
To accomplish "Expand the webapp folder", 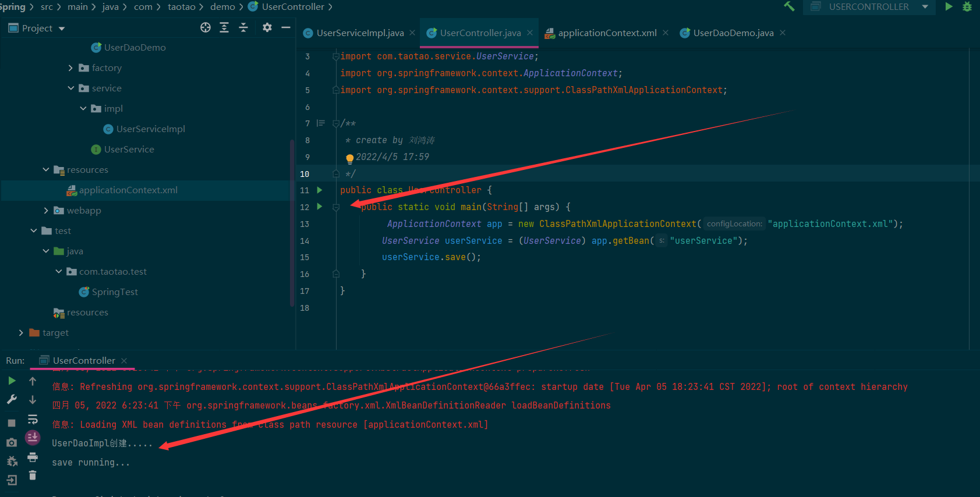I will click(46, 211).
